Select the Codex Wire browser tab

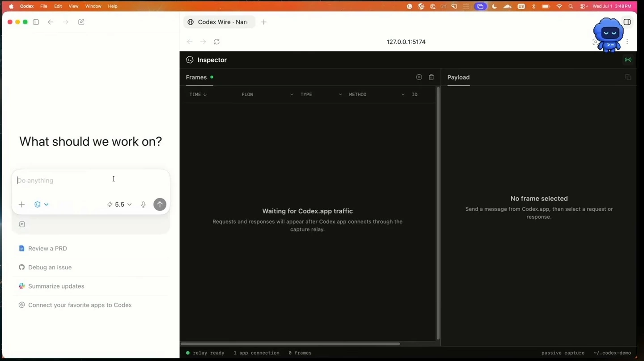(219, 22)
